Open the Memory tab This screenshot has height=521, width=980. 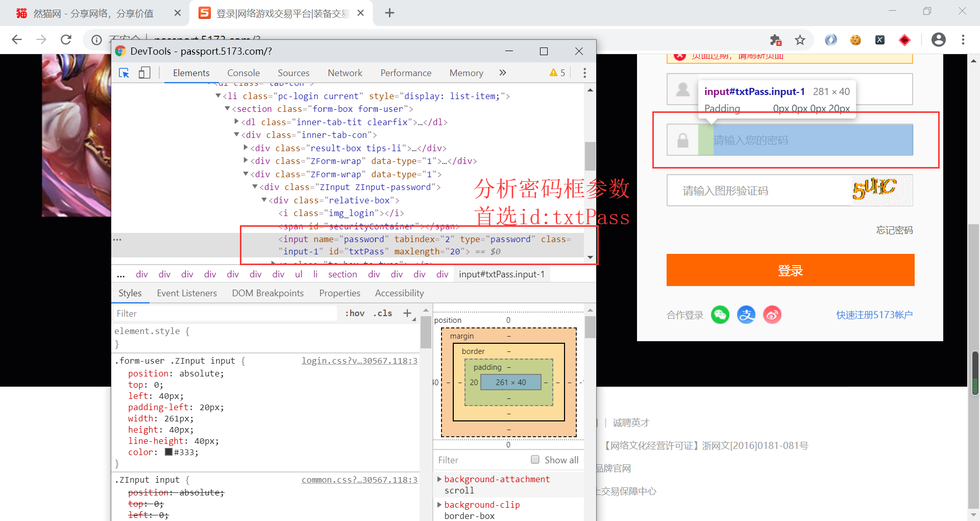467,73
